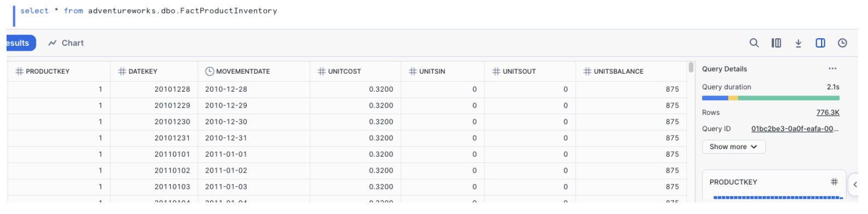Sort by the UNITCOST column header
Viewport: 868px width, 214px height.
click(x=355, y=72)
